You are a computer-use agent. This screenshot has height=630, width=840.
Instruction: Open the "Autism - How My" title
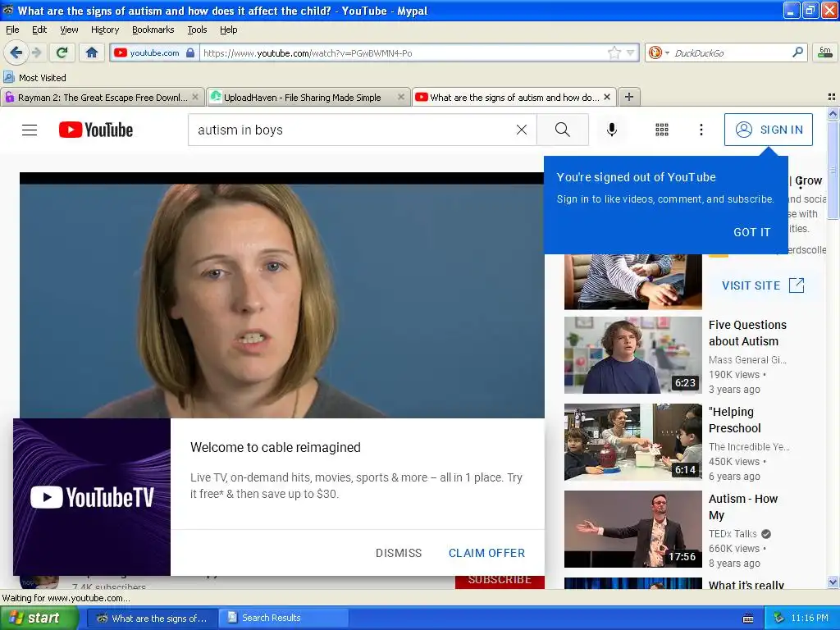click(x=742, y=507)
